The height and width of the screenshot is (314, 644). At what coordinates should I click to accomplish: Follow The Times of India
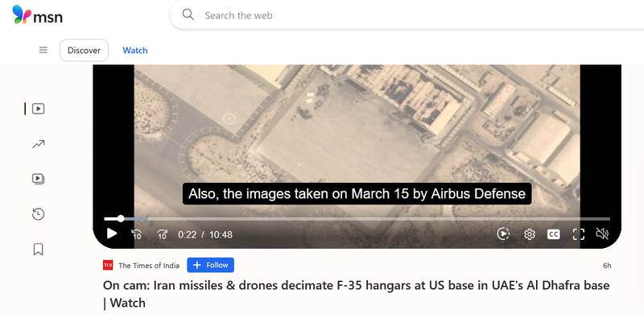211,265
